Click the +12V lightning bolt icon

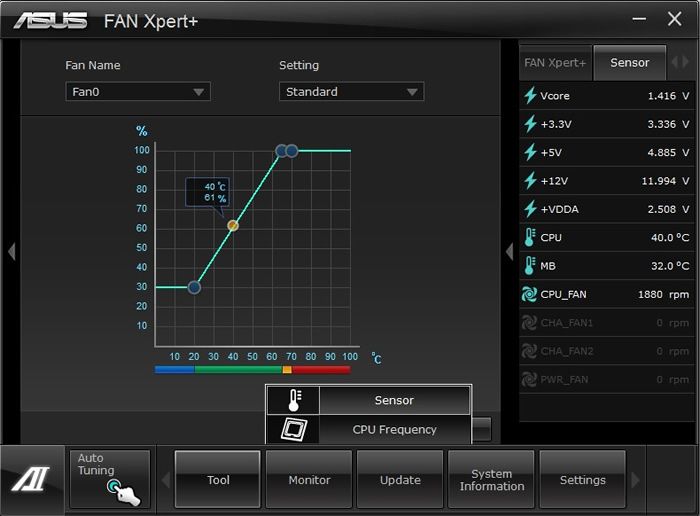(530, 181)
